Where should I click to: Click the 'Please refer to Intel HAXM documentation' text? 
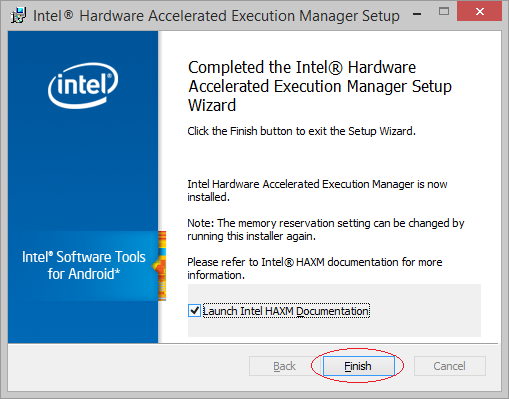[314, 268]
